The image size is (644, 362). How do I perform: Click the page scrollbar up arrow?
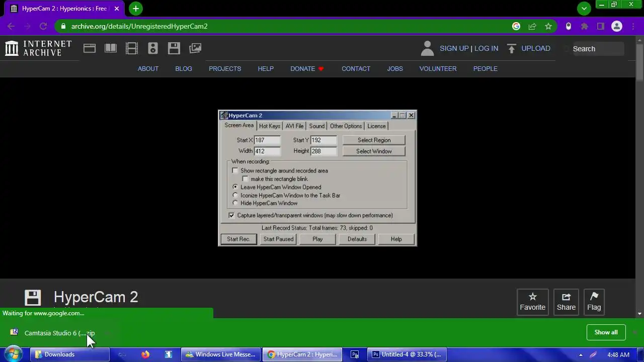click(639, 40)
